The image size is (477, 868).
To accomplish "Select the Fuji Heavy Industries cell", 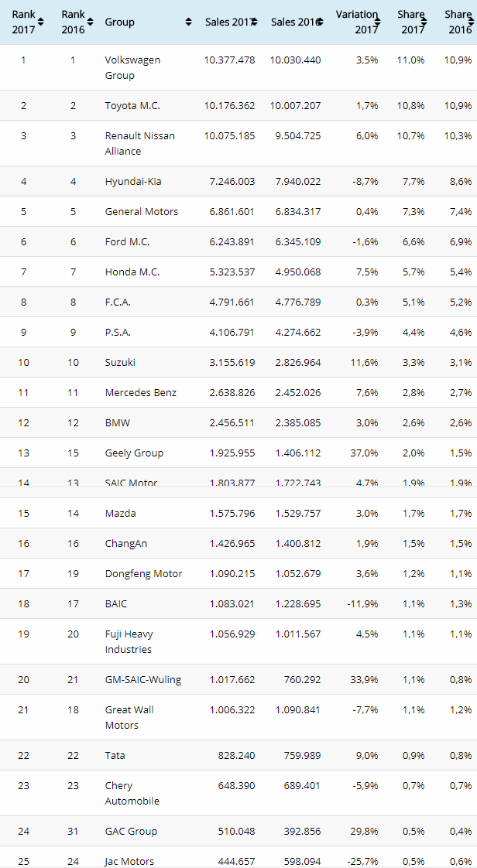I will coord(129,641).
